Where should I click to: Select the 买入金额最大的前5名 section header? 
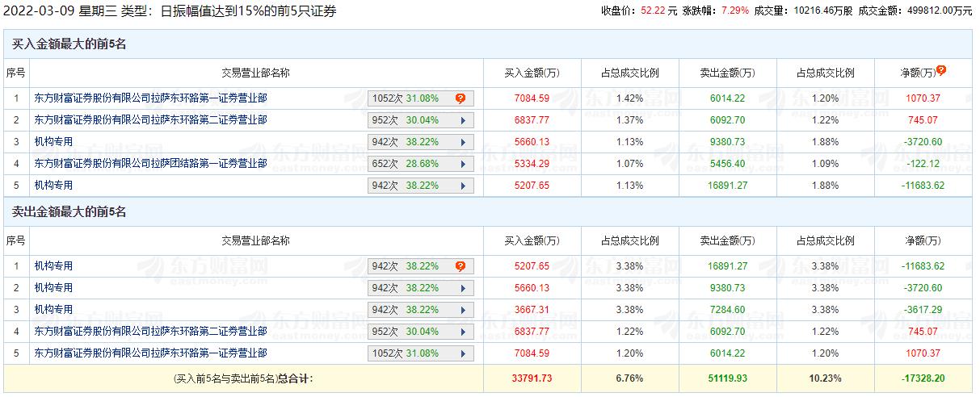(69, 44)
